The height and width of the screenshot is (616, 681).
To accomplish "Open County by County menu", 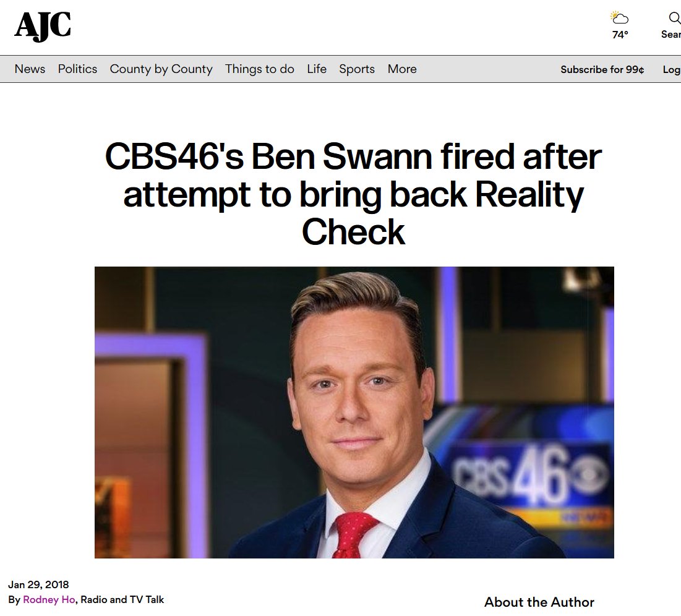I will [x=161, y=69].
